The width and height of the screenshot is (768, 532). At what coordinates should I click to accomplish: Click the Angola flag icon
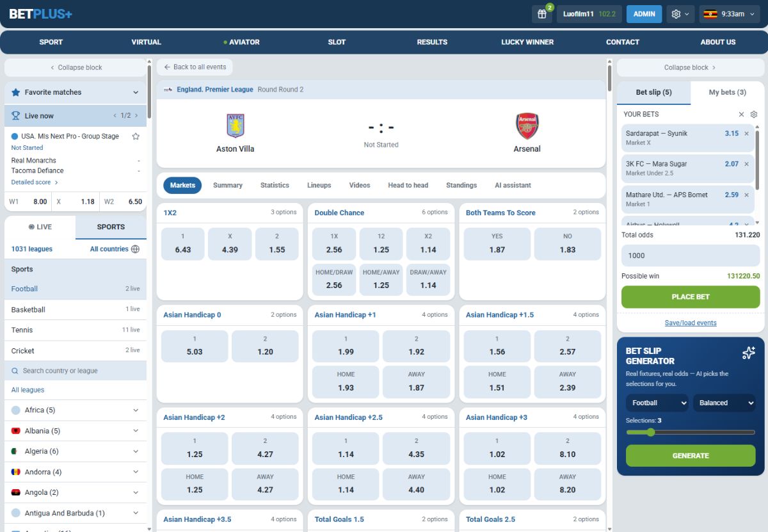pos(16,492)
